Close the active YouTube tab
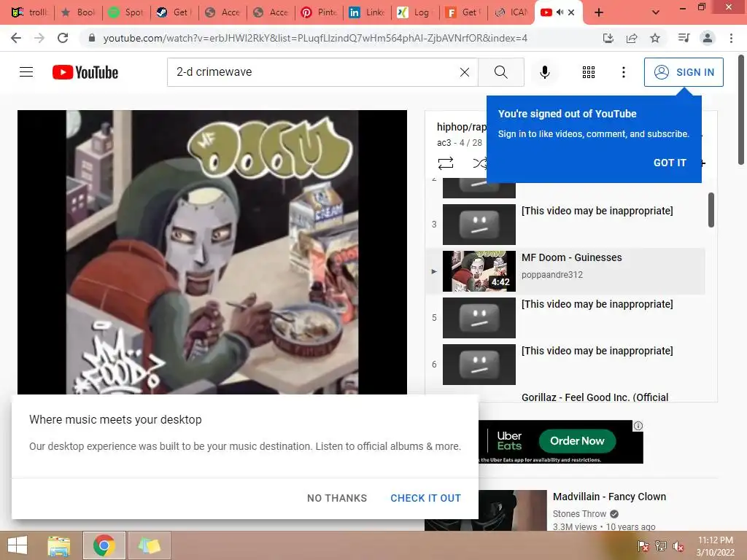The image size is (747, 560). [571, 12]
